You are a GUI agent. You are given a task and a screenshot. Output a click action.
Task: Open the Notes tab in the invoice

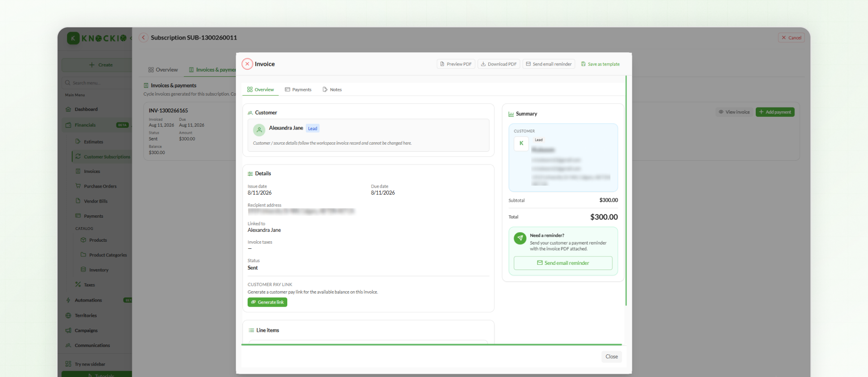332,90
